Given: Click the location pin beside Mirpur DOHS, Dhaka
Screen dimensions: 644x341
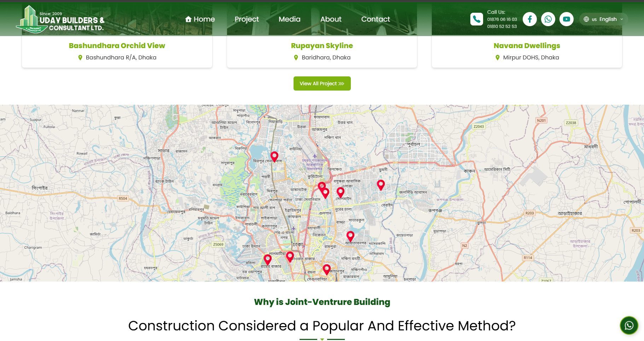Looking at the screenshot, I should tap(497, 58).
